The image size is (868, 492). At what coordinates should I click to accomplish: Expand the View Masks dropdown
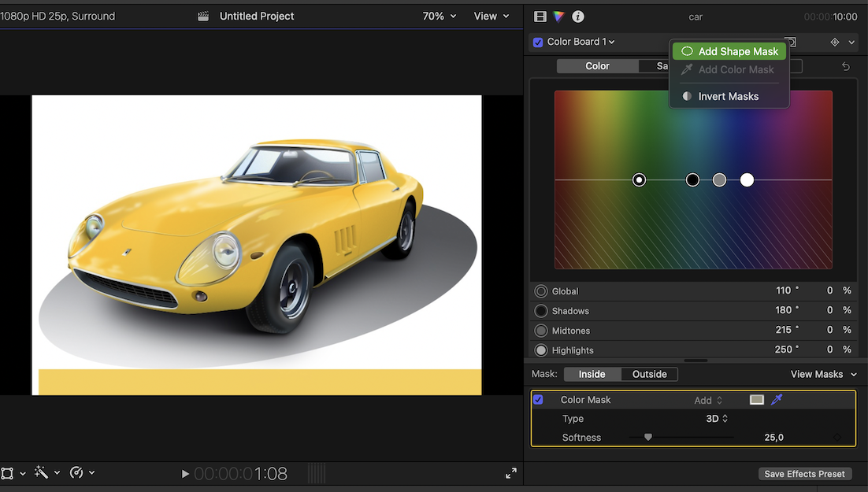coord(823,375)
